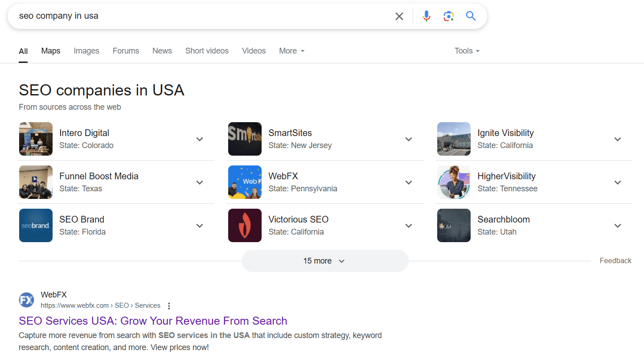Go to the News tab
This screenshot has height=363, width=644.
coord(162,51)
